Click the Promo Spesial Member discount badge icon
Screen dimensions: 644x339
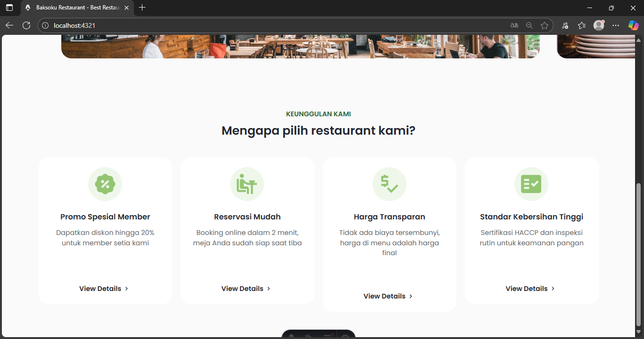point(105,184)
